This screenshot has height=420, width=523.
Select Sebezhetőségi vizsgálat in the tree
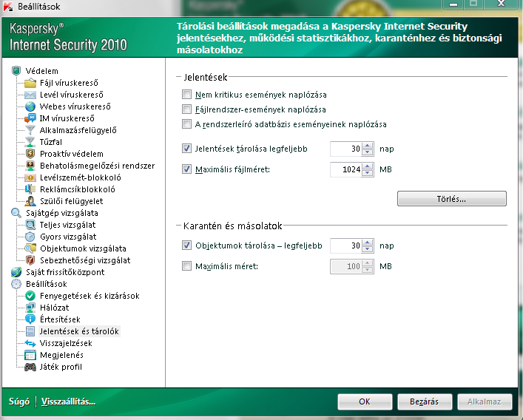(x=85, y=260)
